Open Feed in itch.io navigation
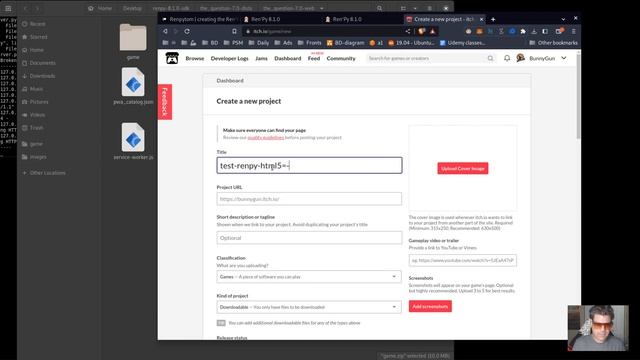This screenshot has height=360, width=640. [314, 58]
